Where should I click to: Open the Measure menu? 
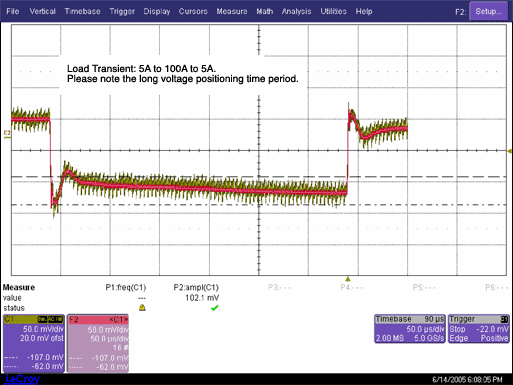coord(232,11)
